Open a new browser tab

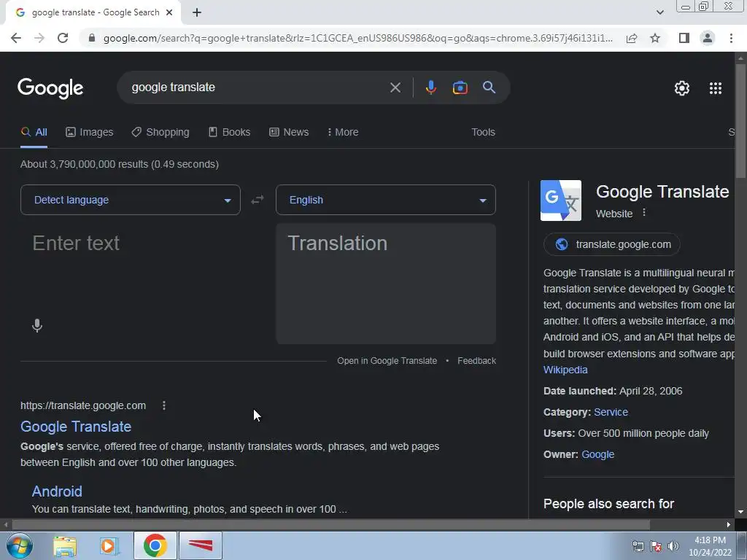click(x=197, y=13)
